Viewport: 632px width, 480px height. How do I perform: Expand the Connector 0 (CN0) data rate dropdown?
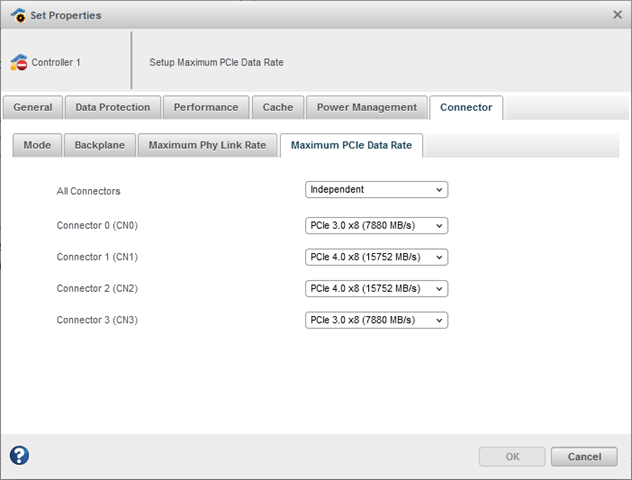point(376,226)
